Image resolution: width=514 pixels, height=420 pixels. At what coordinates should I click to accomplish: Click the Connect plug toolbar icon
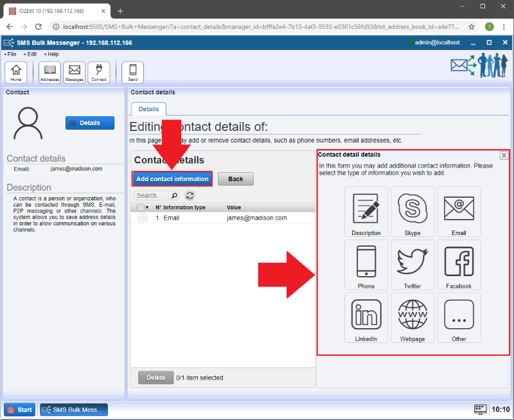coord(99,72)
